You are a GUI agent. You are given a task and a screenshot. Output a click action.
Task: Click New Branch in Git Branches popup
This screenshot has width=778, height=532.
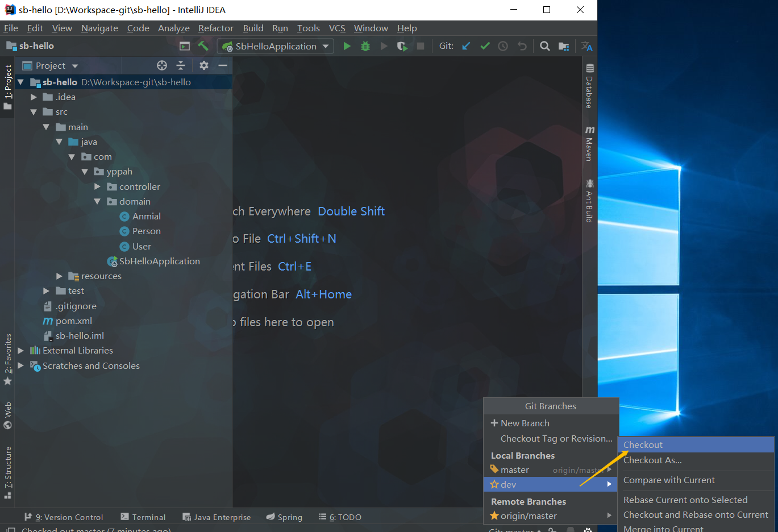tap(525, 423)
